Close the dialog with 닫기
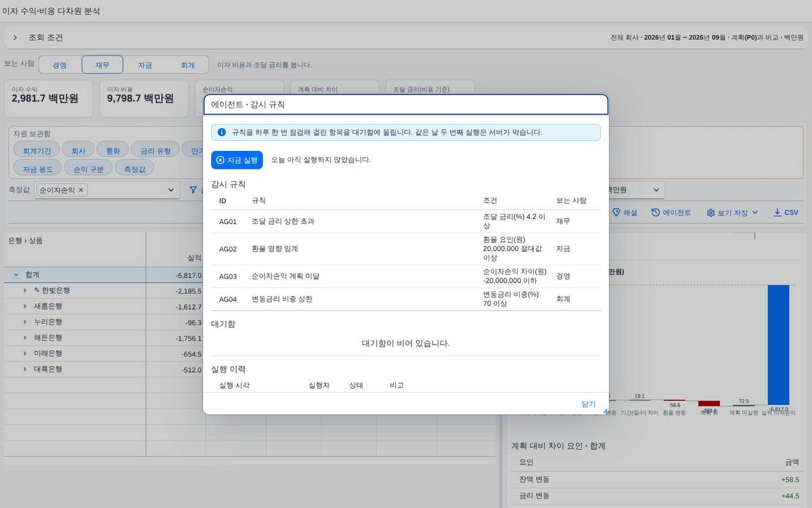Image resolution: width=812 pixels, height=508 pixels. coord(588,404)
